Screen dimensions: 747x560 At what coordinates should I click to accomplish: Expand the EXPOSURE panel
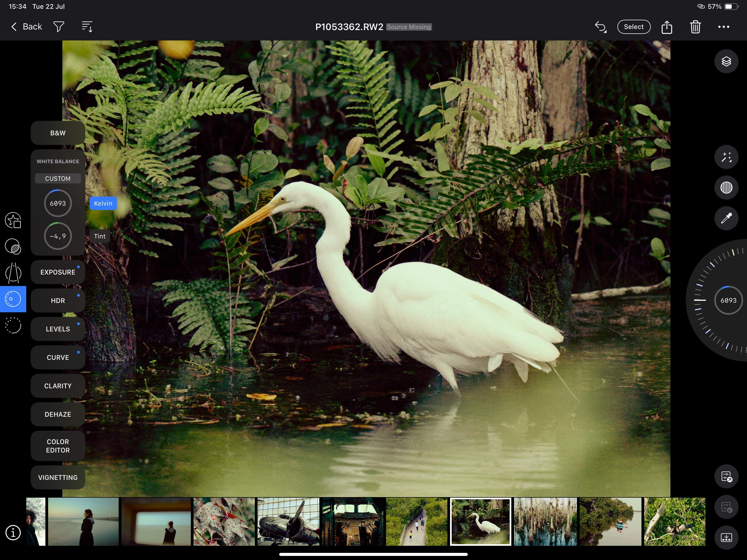coord(58,272)
